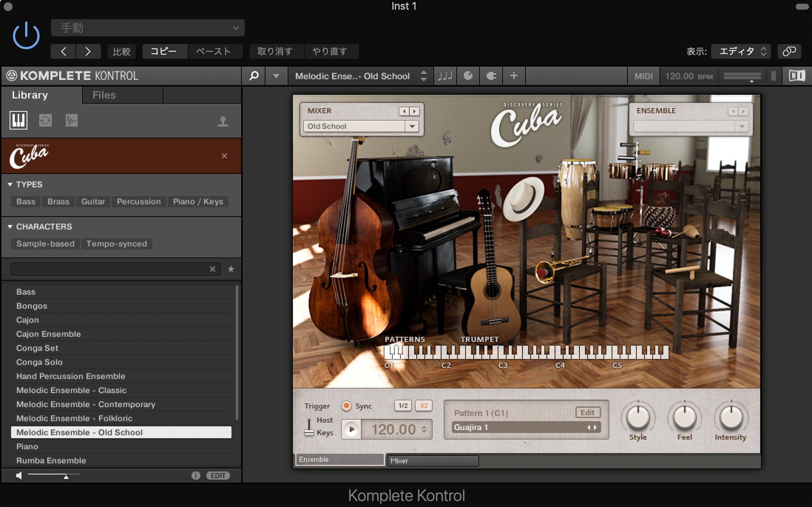Viewport: 812px width, 507px height.
Task: Switch to the Files tab
Action: [104, 95]
